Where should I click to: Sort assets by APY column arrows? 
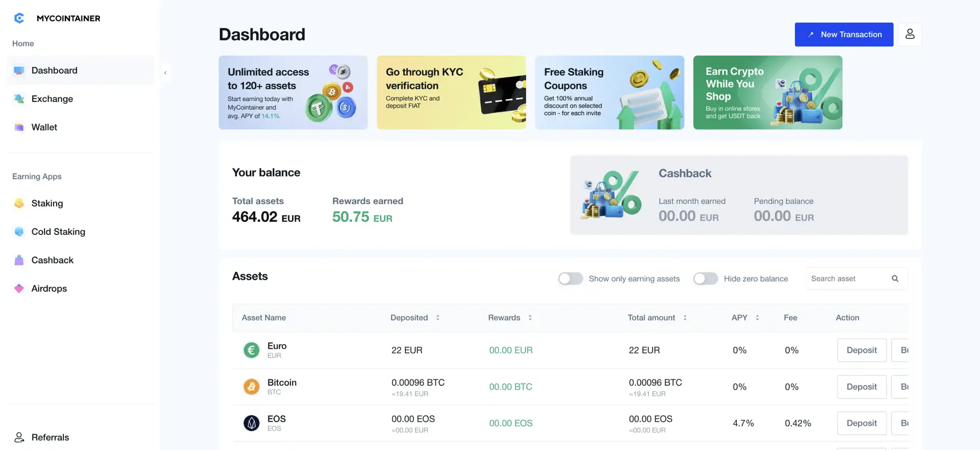point(757,318)
